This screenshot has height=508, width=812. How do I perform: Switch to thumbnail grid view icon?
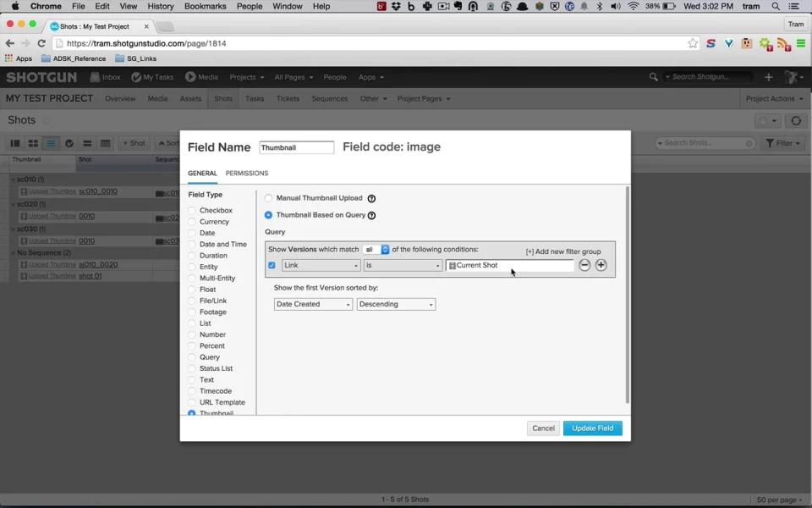(x=33, y=143)
